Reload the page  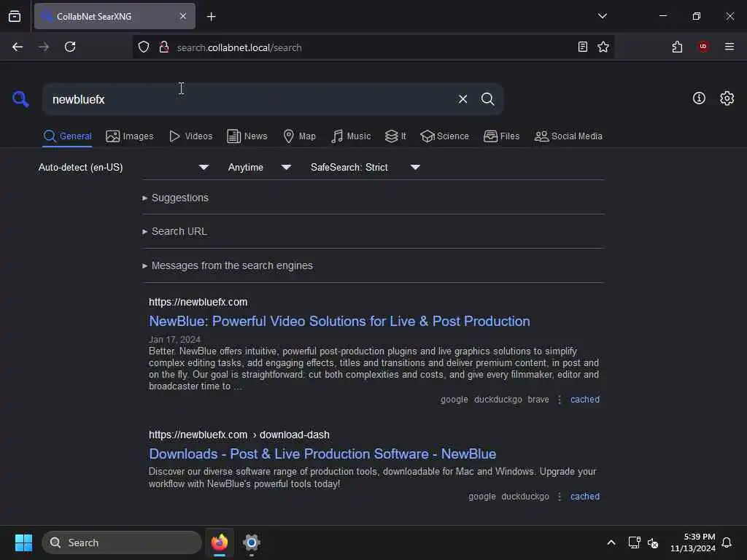[70, 47]
